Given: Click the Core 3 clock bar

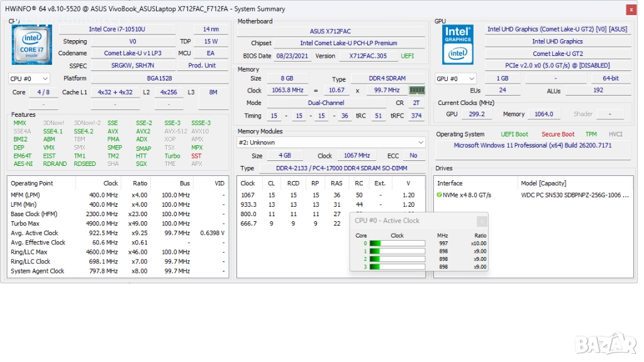Looking at the screenshot, I should [x=397, y=266].
